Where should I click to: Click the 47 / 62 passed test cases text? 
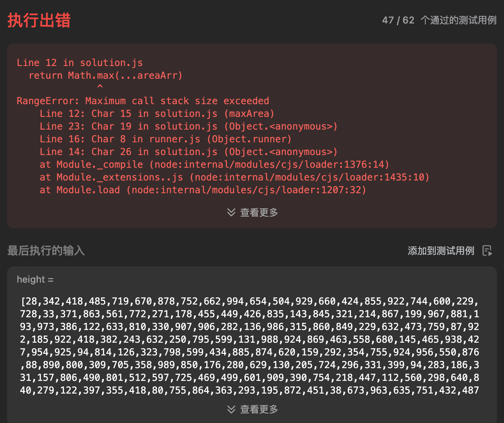[x=439, y=20]
